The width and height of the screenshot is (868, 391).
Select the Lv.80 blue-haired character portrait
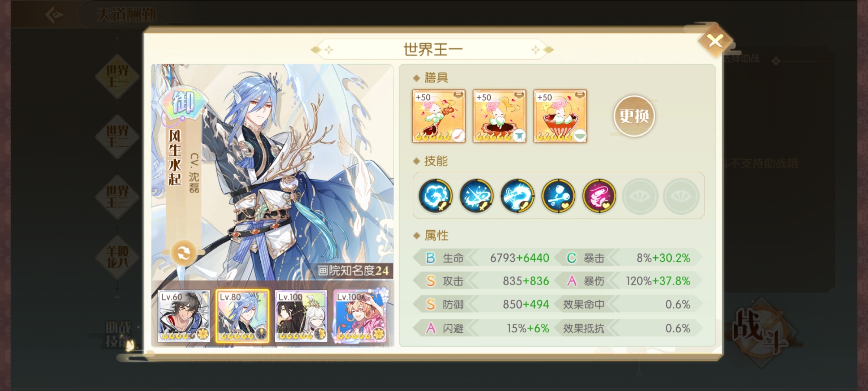pyautogui.click(x=242, y=316)
